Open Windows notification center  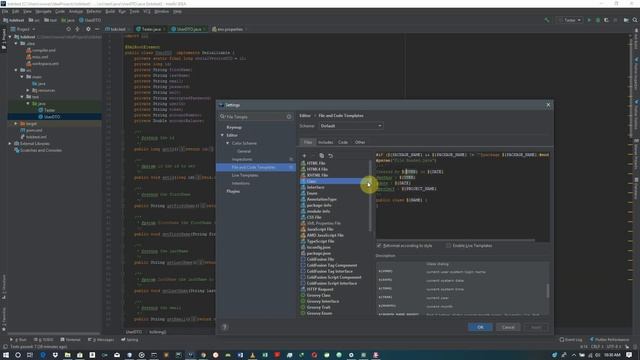coord(630,355)
